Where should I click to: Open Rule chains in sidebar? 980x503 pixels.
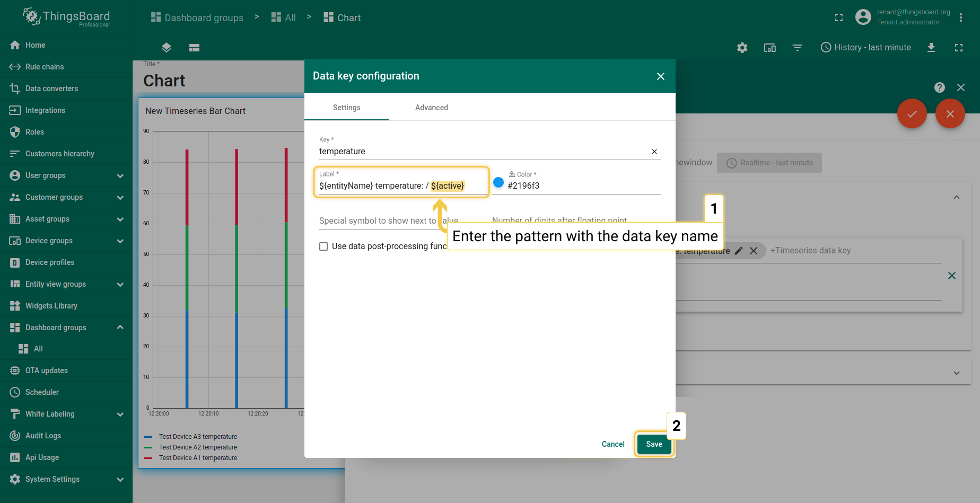coord(66,67)
